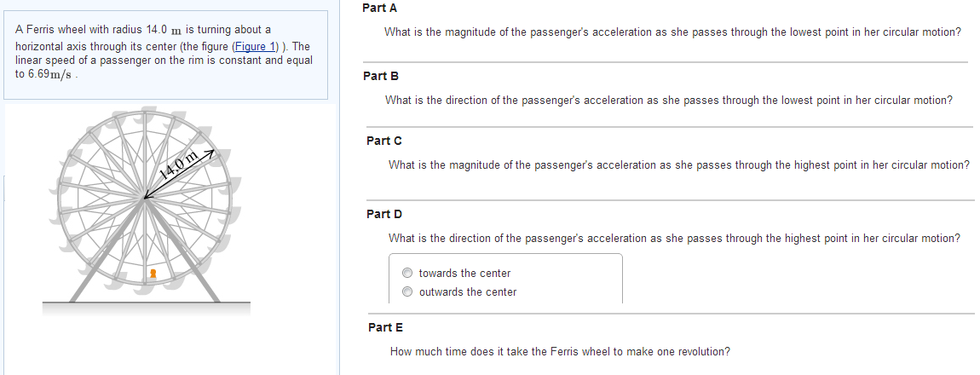The image size is (980, 375).
Task: Click the Part A acceleration magnitude question
Action: coord(672,32)
